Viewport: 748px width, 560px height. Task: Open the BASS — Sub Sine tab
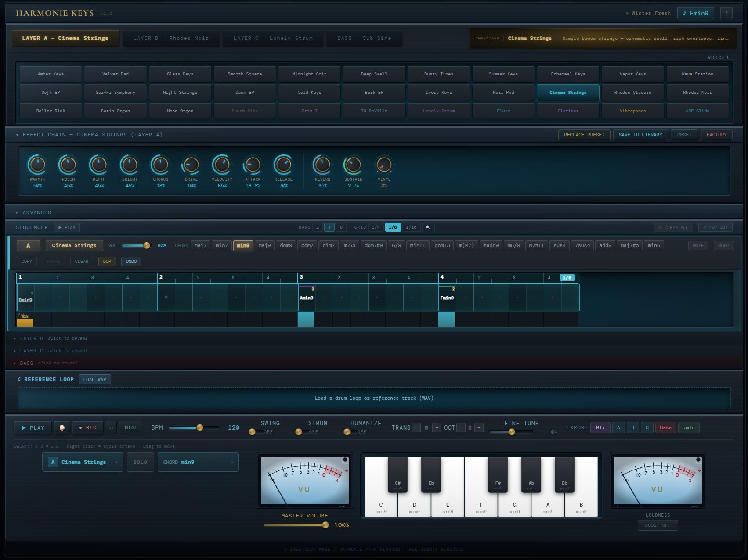click(x=364, y=38)
